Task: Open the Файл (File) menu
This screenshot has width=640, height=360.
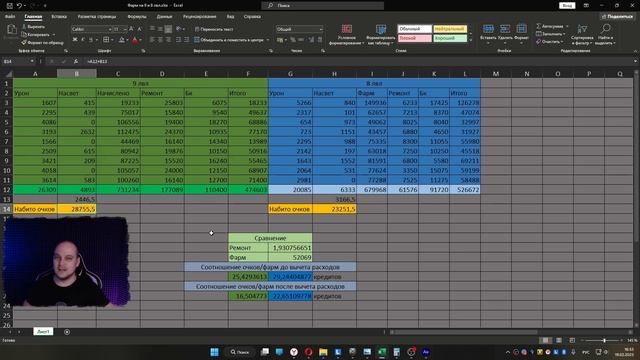Action: tap(10, 17)
